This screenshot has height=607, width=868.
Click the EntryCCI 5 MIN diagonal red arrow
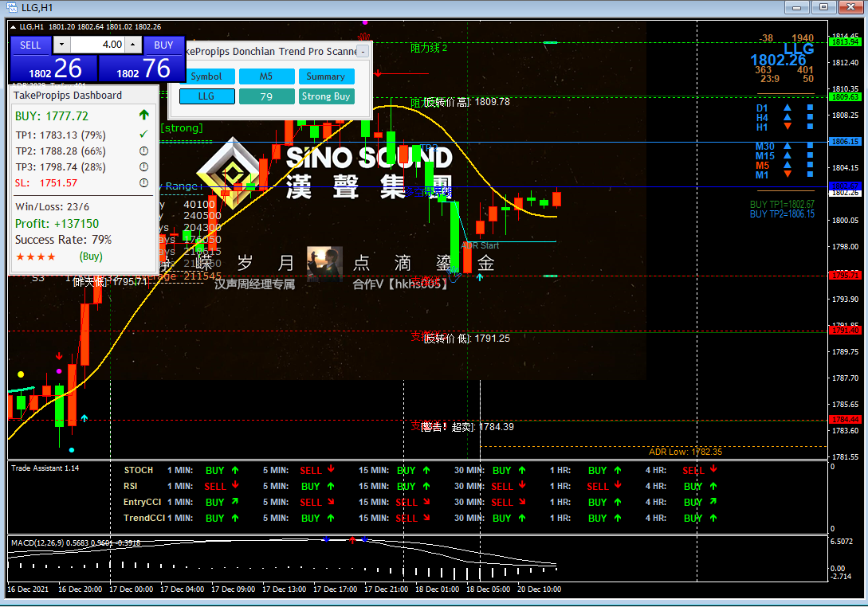[331, 502]
